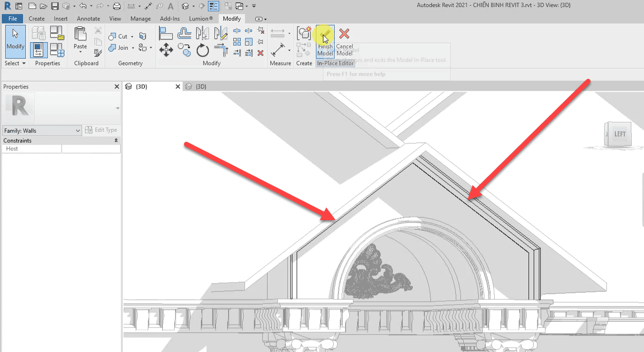Click the Text tool A icon
Image resolution: width=644 pixels, height=352 pixels.
[170, 6]
